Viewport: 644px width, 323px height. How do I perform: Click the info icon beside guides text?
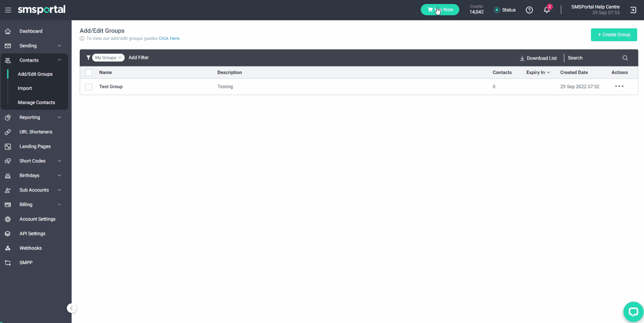click(82, 39)
